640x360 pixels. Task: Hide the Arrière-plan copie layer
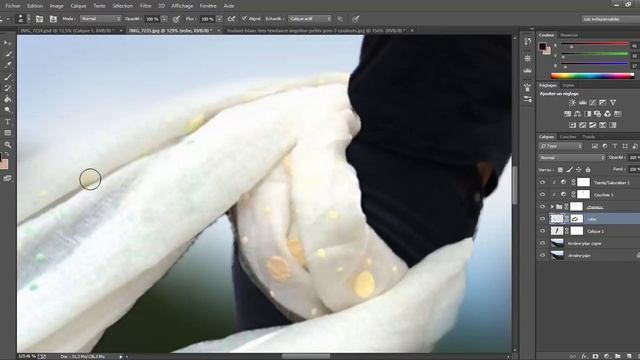tap(542, 243)
